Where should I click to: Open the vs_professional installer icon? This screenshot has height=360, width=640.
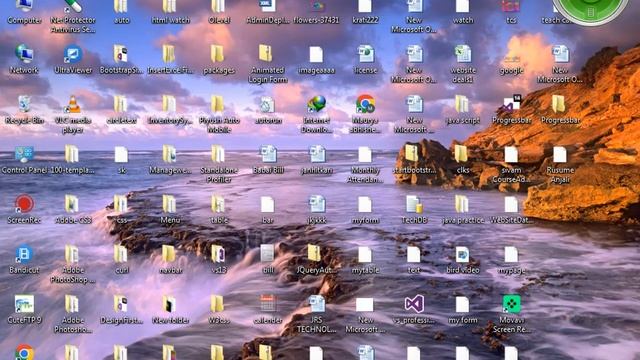(414, 304)
